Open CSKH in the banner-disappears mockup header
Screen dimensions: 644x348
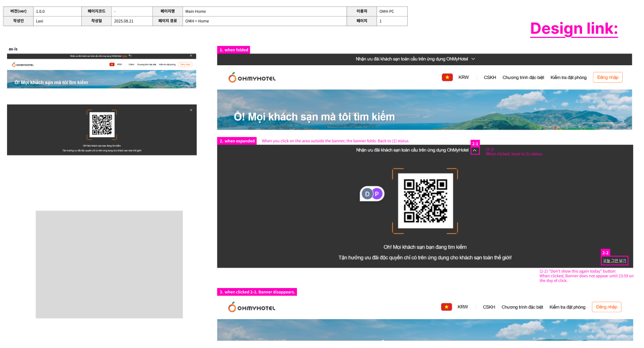click(x=489, y=307)
